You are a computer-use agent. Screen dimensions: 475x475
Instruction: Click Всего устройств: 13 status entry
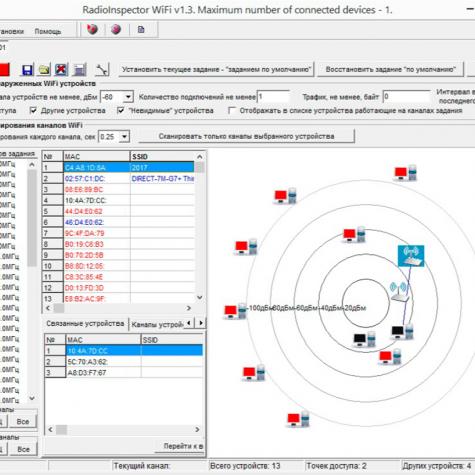[245, 466]
